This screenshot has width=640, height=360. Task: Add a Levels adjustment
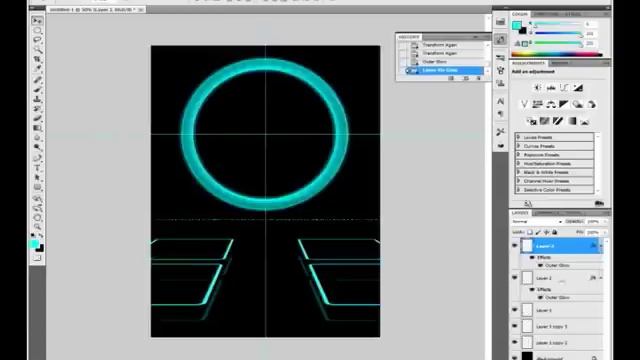[x=551, y=88]
